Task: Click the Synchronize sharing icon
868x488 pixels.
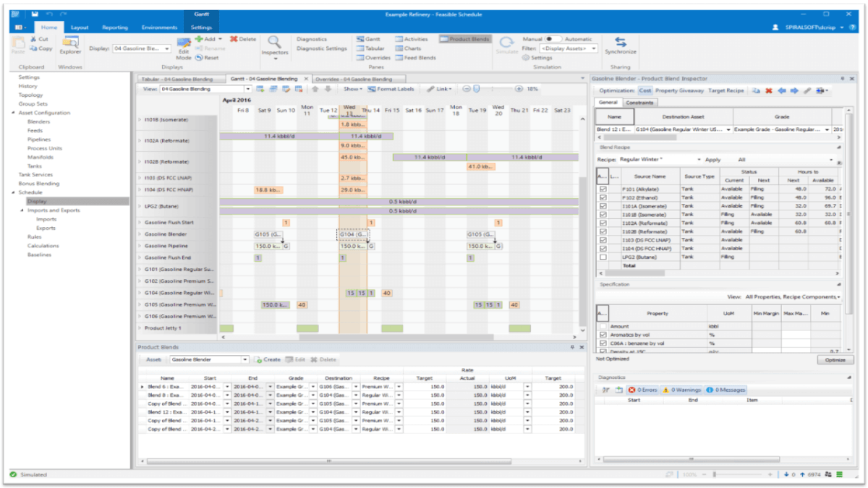Action: 620,45
